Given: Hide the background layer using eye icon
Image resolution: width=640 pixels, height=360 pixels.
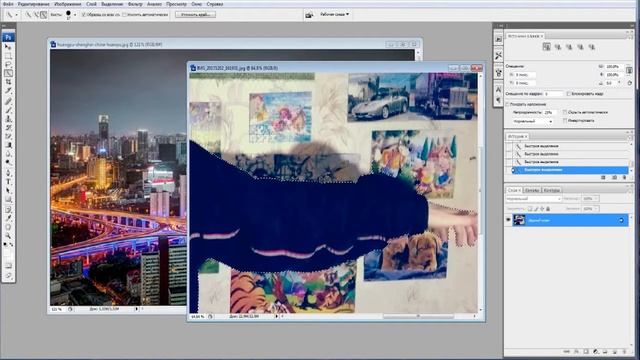Looking at the screenshot, I should [x=509, y=220].
